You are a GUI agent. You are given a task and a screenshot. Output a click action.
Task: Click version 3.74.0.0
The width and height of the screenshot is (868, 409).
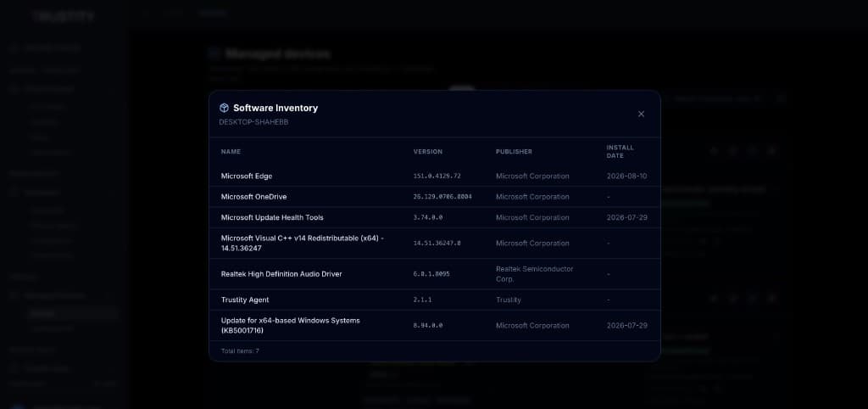428,217
